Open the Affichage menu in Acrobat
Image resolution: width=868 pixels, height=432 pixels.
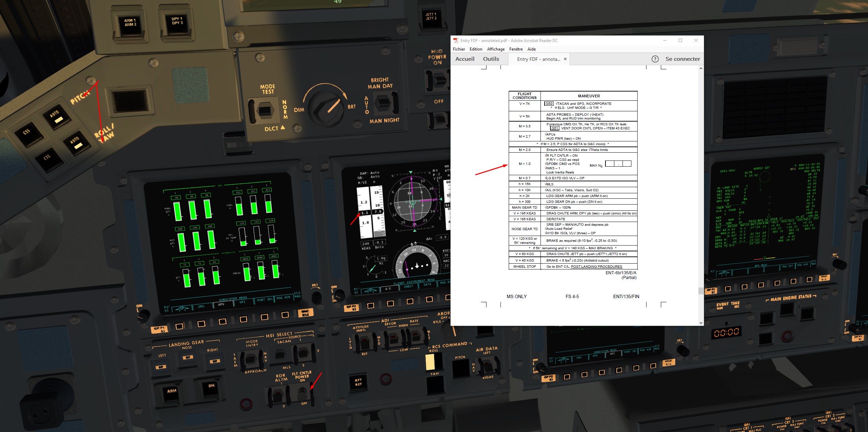click(496, 49)
